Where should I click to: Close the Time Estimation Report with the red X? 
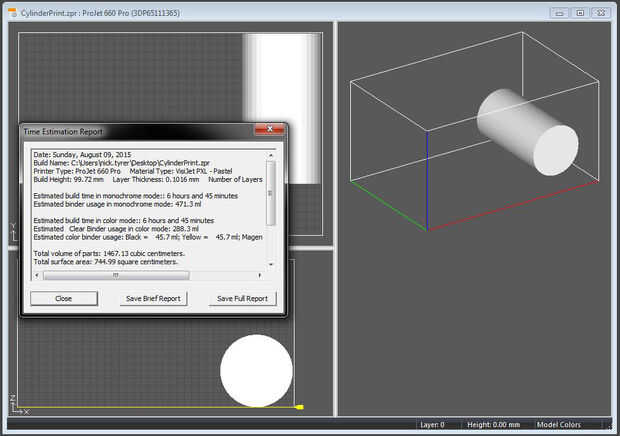point(270,129)
